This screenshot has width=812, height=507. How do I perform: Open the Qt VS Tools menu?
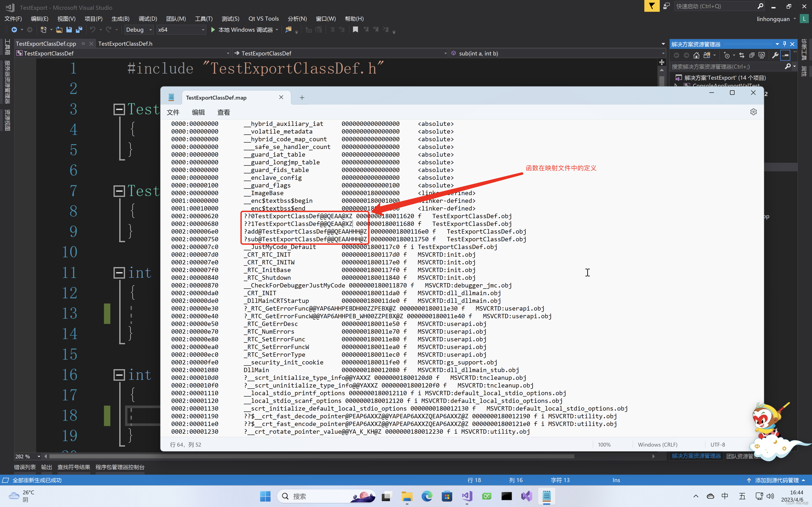(264, 19)
